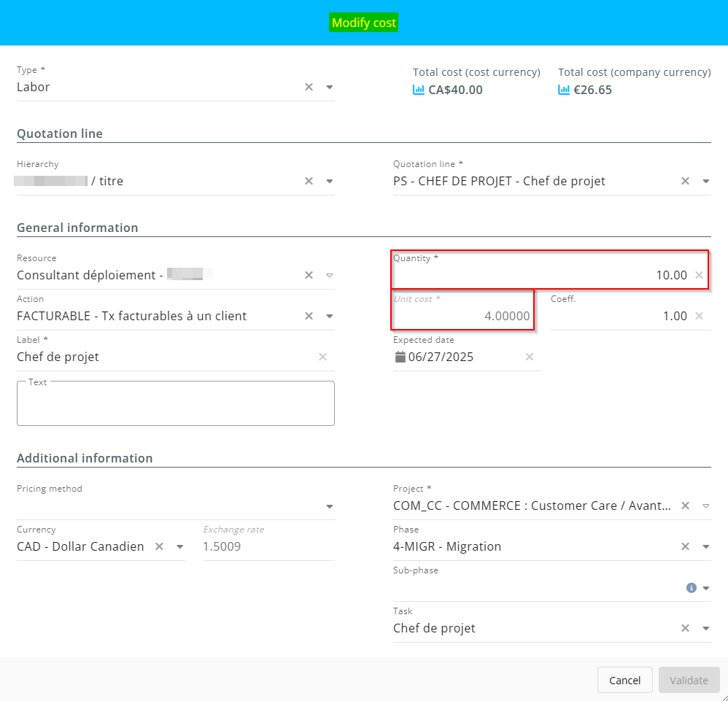The image size is (728, 701).
Task: Click inside the Text area box
Action: pyautogui.click(x=175, y=404)
